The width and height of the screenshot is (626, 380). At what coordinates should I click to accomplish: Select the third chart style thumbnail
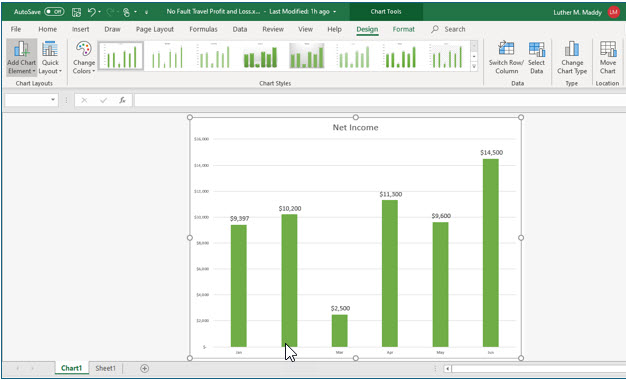point(214,56)
